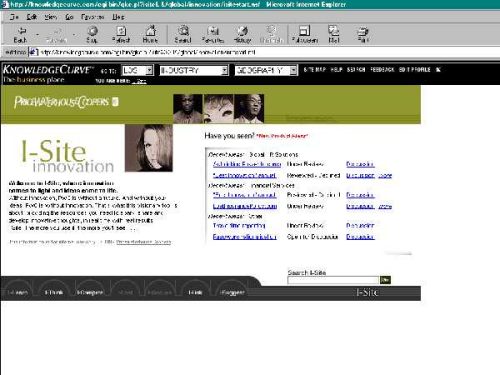The image size is (500, 375).
Task: Open the INDUSTRY dropdown
Action: 194,70
